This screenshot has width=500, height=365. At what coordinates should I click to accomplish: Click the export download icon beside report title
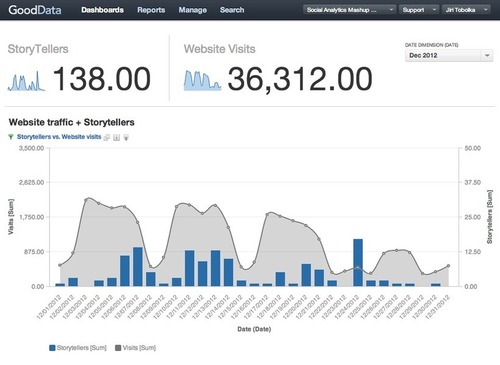pyautogui.click(x=116, y=137)
